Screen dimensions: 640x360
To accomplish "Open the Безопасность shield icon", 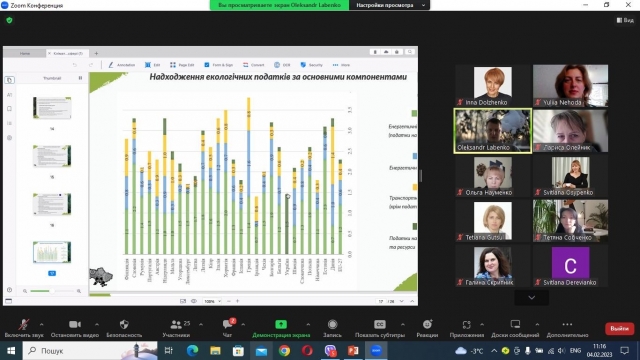I will pos(124,324).
